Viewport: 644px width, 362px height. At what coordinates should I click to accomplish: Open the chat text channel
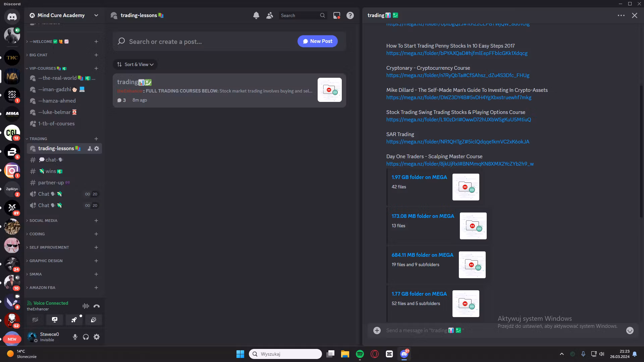pos(51,160)
